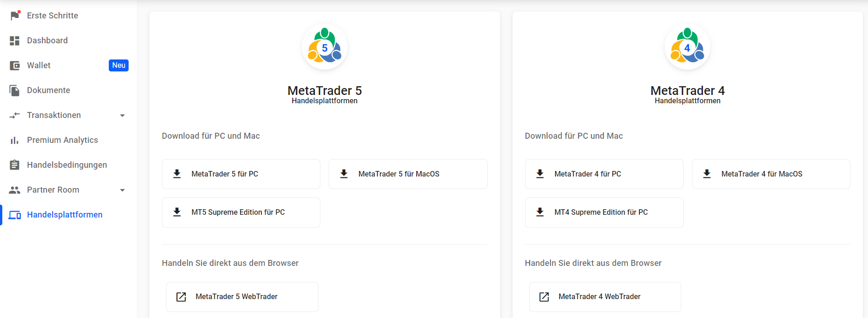Screen dimensions: 868x318
Task: Click the MetaTrader 4 heading
Action: pos(687,90)
